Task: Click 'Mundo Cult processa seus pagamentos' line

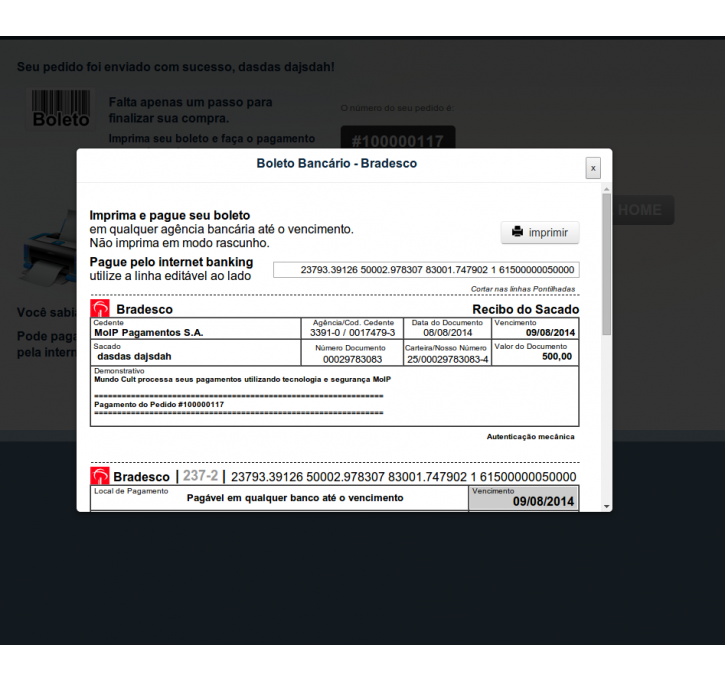Action: (x=242, y=380)
